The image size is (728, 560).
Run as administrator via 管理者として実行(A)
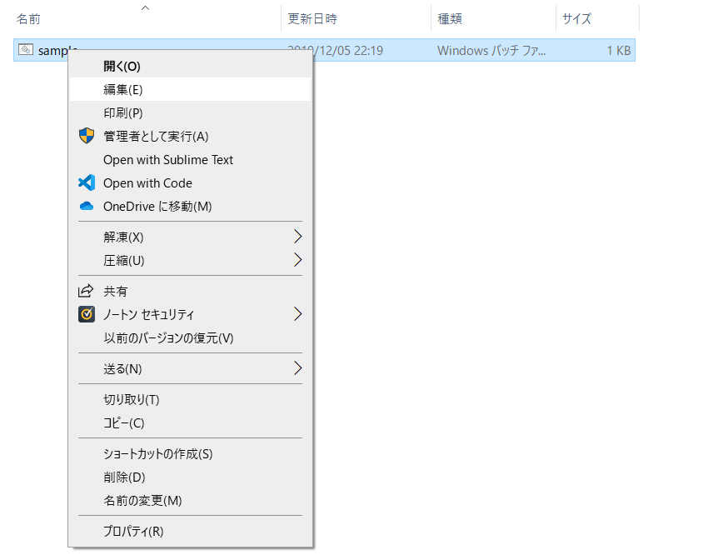pyautogui.click(x=190, y=136)
